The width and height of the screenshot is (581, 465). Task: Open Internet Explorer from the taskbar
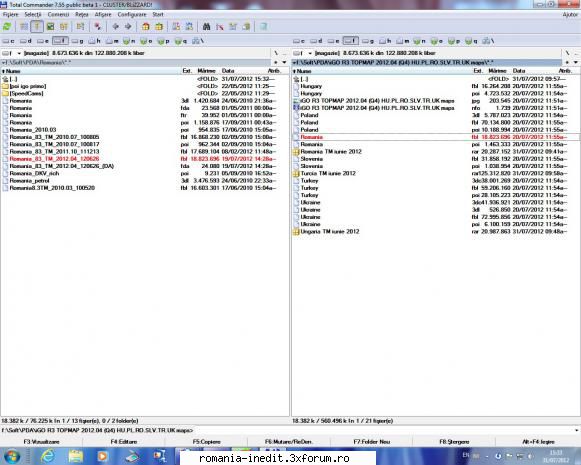tap(48, 456)
